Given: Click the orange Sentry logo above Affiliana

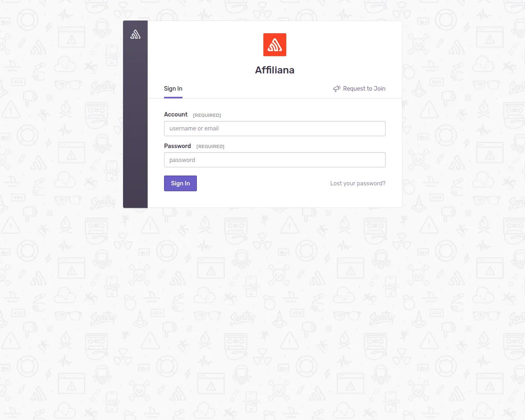Looking at the screenshot, I should point(275,45).
